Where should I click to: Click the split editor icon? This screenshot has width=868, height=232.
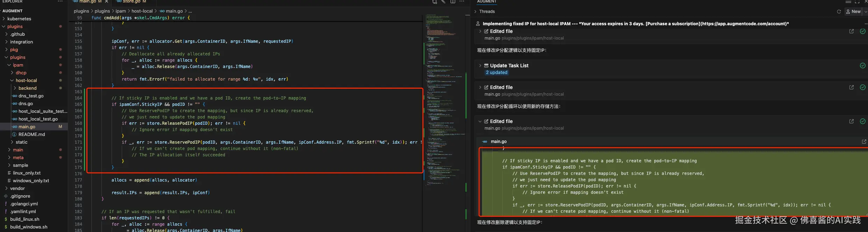pyautogui.click(x=453, y=2)
